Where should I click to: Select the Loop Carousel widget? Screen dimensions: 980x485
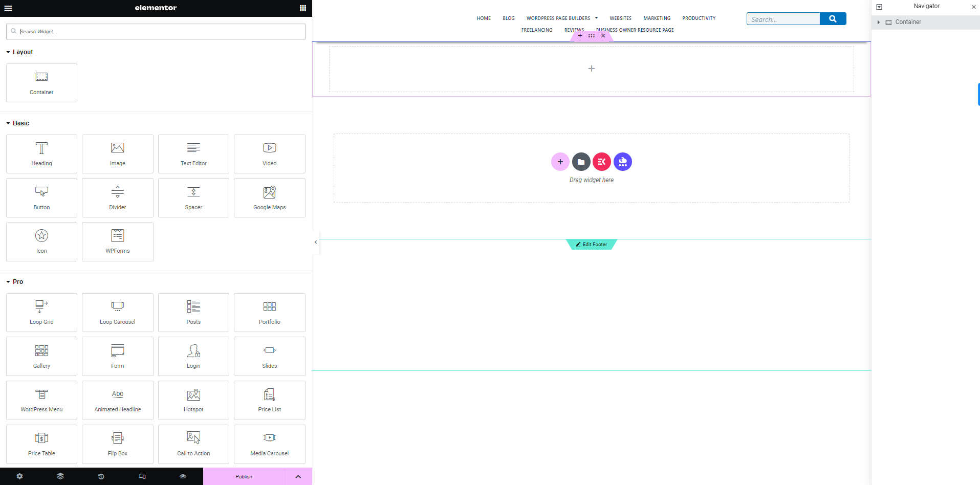pyautogui.click(x=118, y=313)
